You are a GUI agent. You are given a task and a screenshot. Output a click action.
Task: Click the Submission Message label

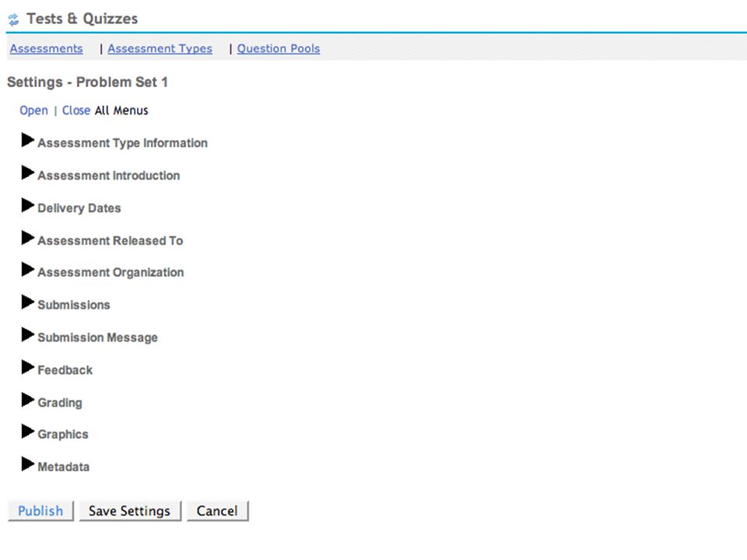pyautogui.click(x=98, y=338)
